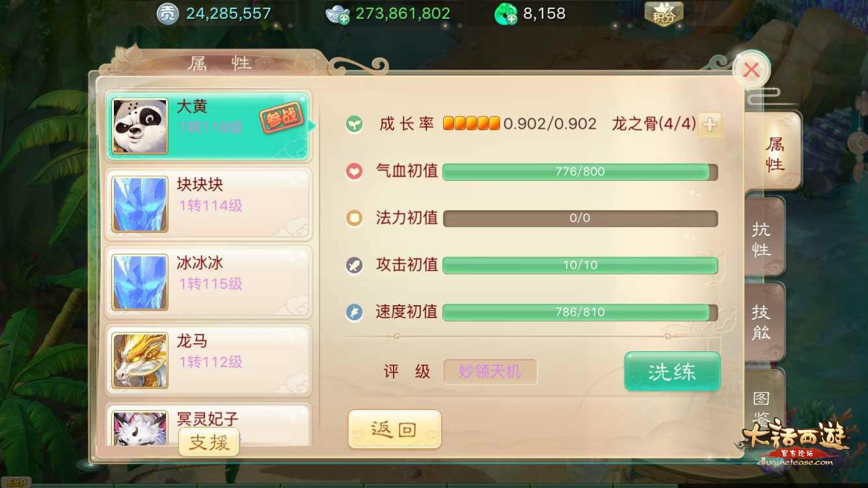The image size is (868, 488).
Task: Click the green leaf growth rate icon
Action: pos(354,124)
